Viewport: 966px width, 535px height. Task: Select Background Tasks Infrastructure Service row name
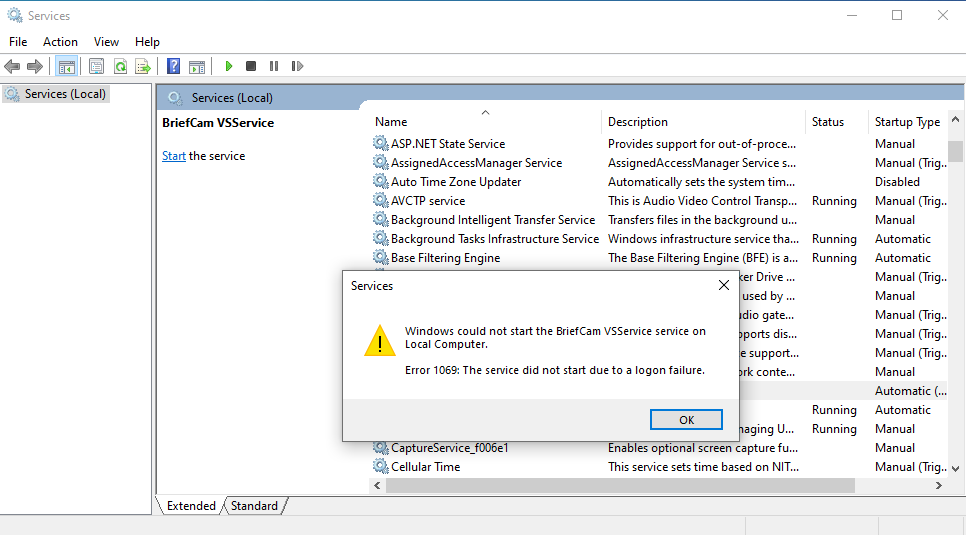point(495,239)
